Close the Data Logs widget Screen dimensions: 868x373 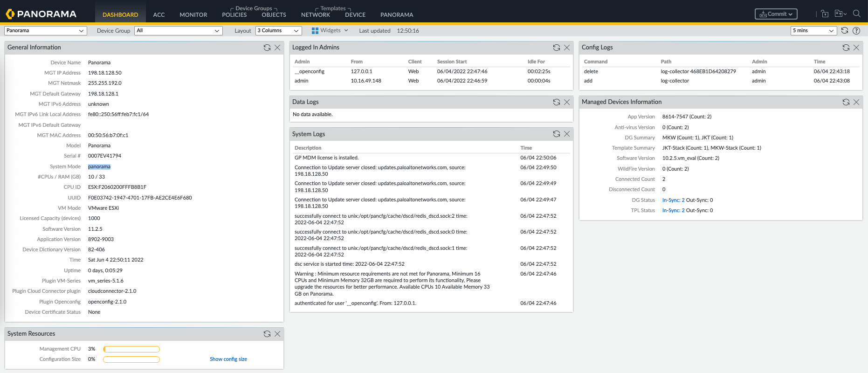pyautogui.click(x=567, y=102)
